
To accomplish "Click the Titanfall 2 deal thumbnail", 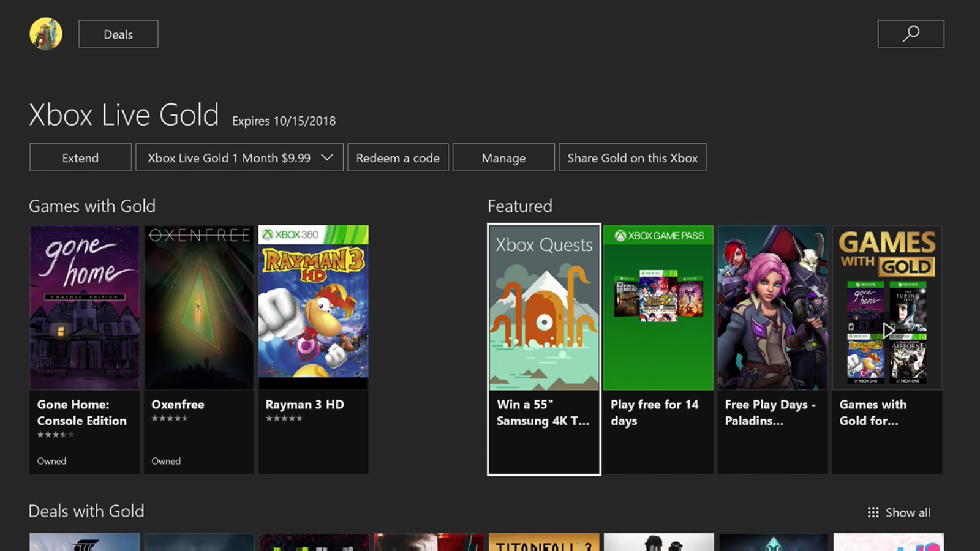I will coord(544,542).
